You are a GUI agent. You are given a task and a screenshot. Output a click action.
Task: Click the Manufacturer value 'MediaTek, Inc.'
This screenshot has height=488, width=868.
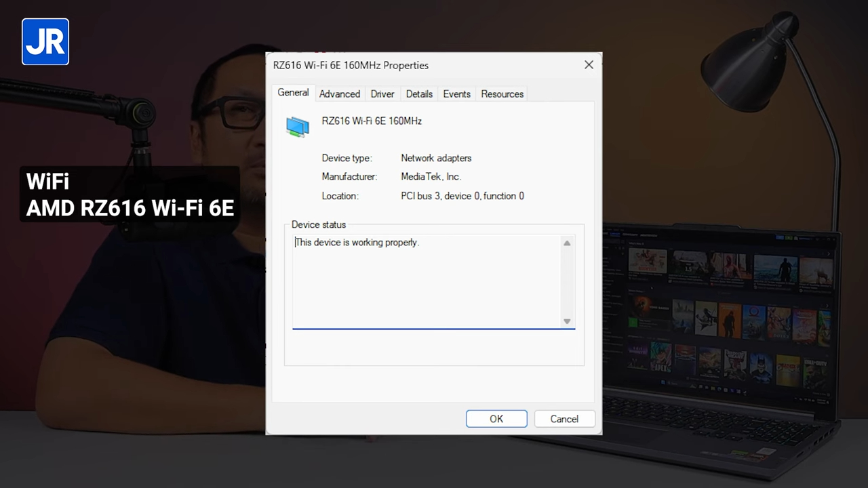431,176
